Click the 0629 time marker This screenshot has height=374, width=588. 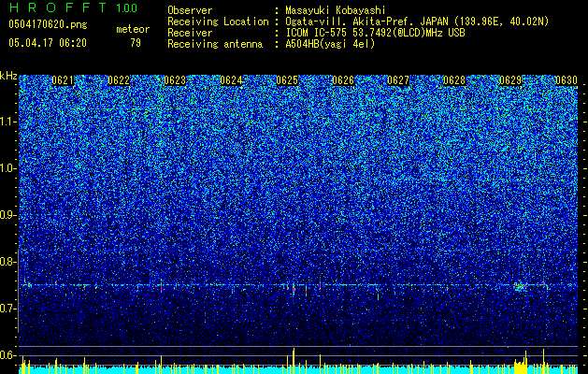coord(510,80)
